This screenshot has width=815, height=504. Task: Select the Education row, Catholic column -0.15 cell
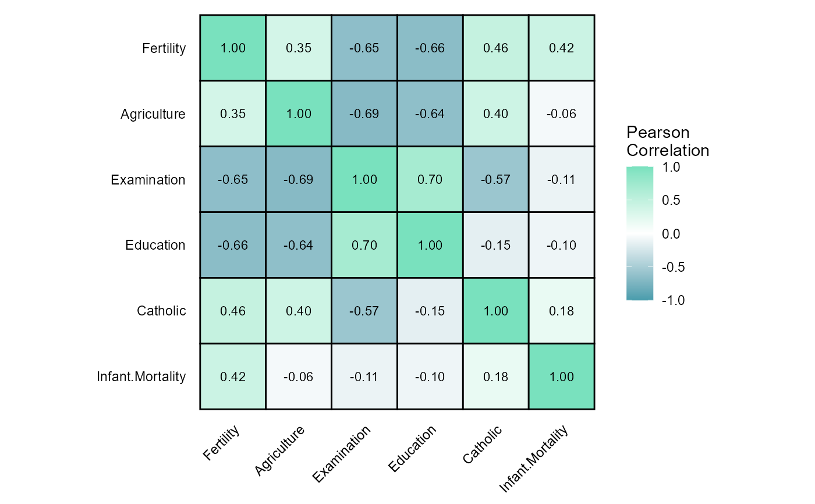point(496,245)
